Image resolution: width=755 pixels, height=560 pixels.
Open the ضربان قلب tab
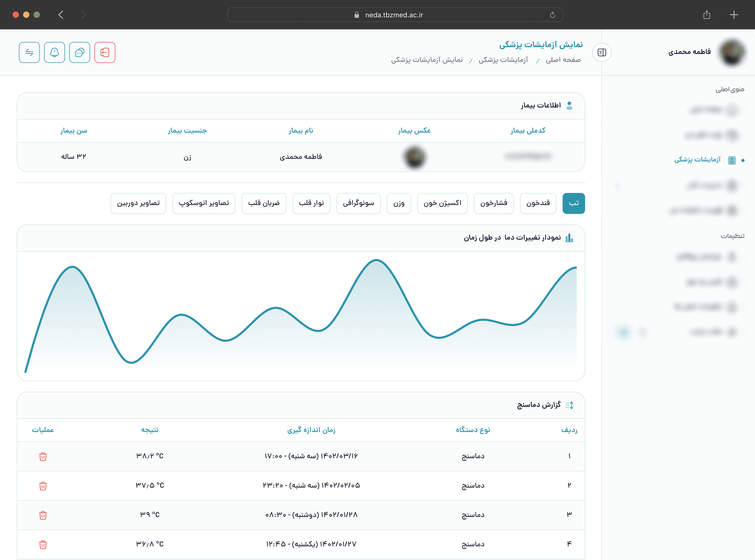pos(264,203)
